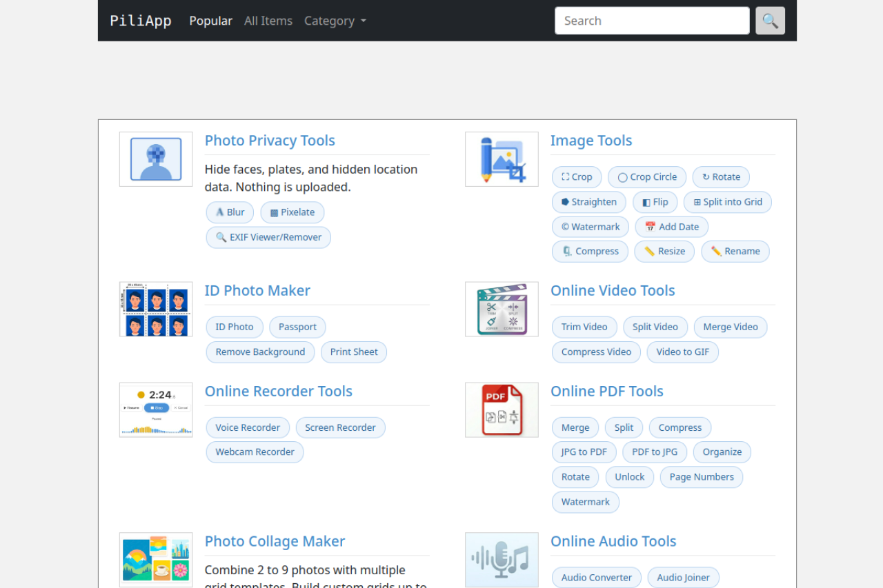Open Split Video
The width and height of the screenshot is (883, 588).
point(655,327)
